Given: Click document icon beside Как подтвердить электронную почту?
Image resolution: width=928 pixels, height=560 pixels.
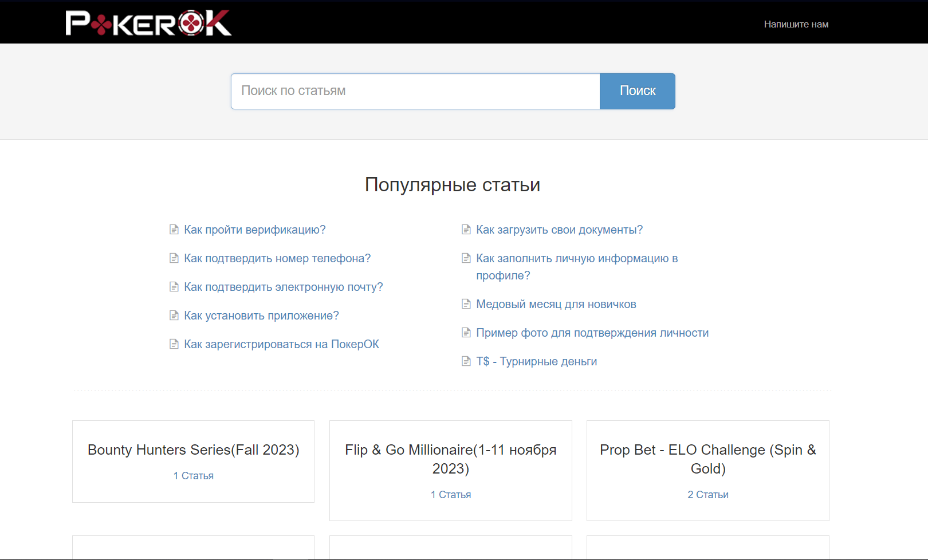Looking at the screenshot, I should [x=174, y=287].
